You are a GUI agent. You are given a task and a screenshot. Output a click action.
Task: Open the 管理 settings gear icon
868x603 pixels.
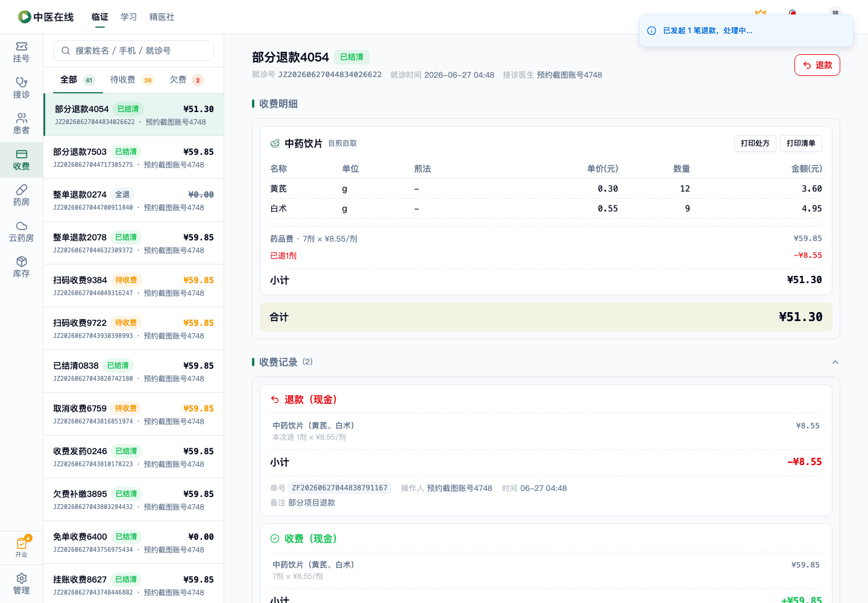tap(21, 584)
